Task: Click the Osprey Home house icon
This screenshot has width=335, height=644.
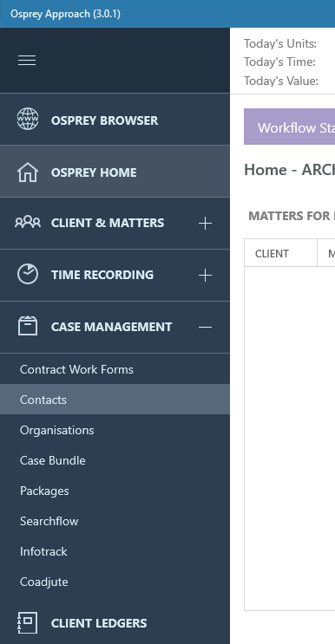Action: coord(28,172)
